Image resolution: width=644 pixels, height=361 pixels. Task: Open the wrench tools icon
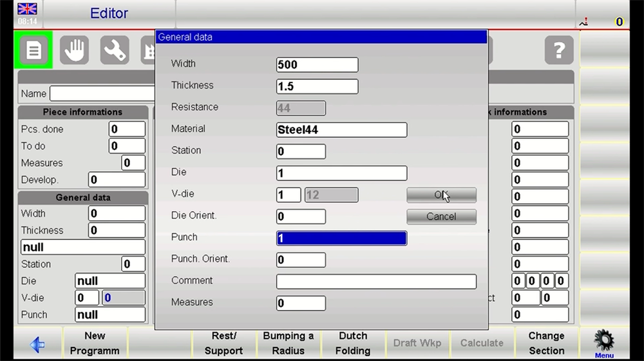[115, 50]
